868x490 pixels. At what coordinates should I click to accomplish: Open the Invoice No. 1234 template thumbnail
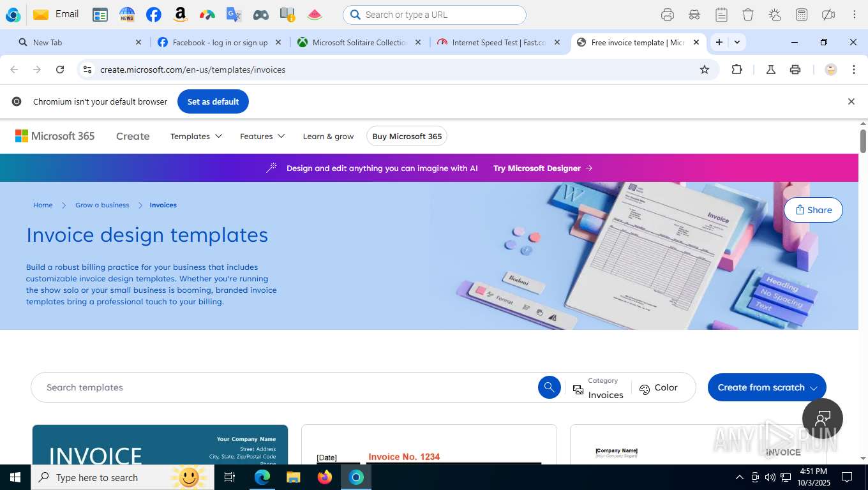coord(429,445)
